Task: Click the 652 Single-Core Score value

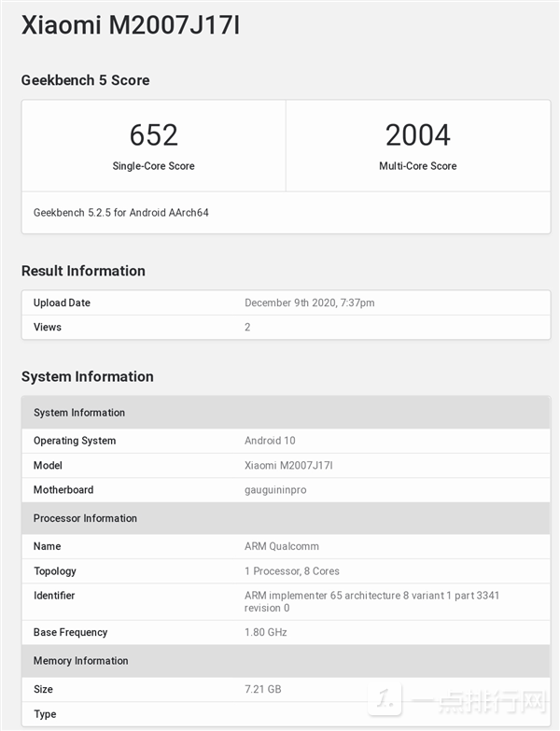Action: (153, 135)
